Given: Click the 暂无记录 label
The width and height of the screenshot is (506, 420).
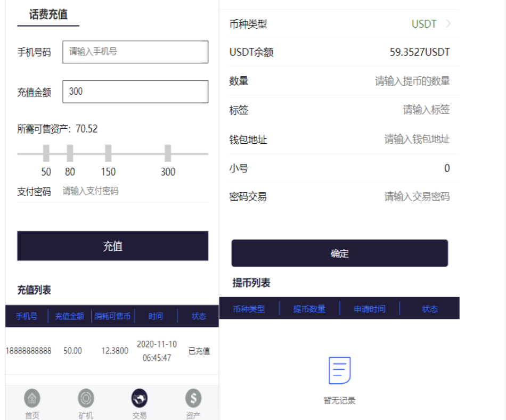Looking at the screenshot, I should (339, 401).
